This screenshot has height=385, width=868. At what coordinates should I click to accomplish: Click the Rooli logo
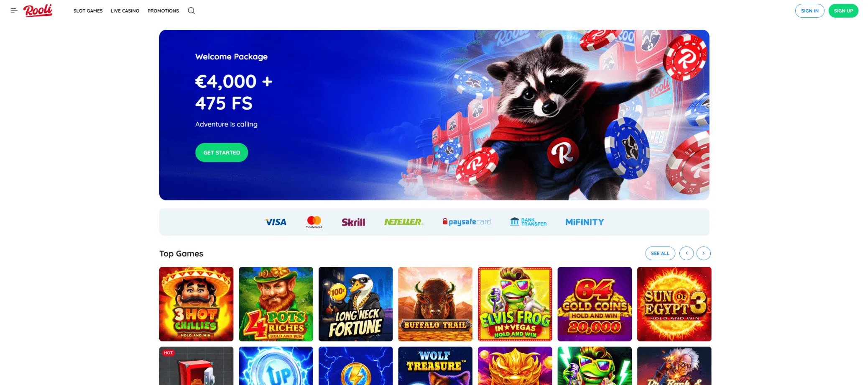(x=38, y=10)
